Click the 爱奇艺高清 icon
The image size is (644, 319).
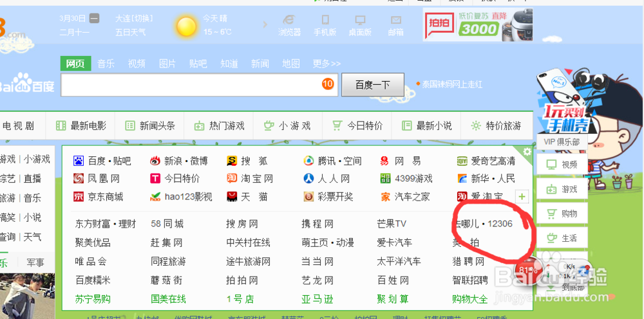point(462,161)
